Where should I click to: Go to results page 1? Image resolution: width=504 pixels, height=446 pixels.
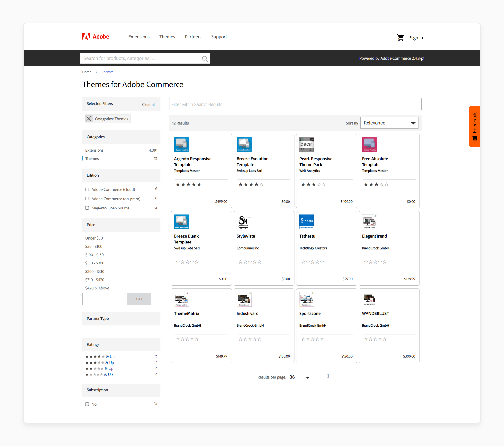click(x=328, y=376)
